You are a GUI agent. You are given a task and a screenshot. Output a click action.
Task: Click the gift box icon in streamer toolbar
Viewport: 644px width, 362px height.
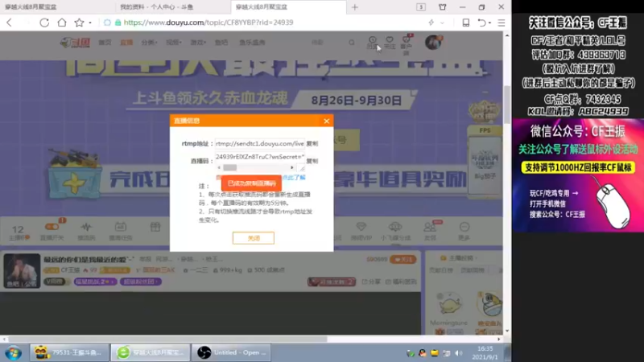(155, 227)
